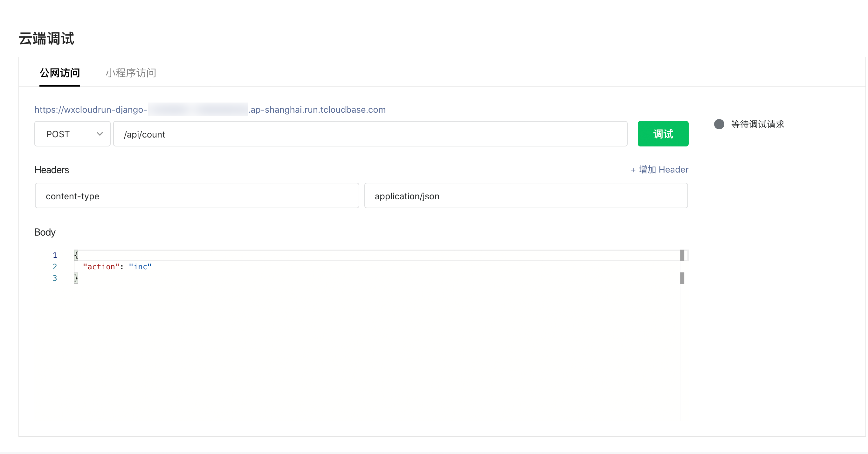The height and width of the screenshot is (454, 868).
Task: Click the chevron arrow beside POST
Action: tap(100, 134)
